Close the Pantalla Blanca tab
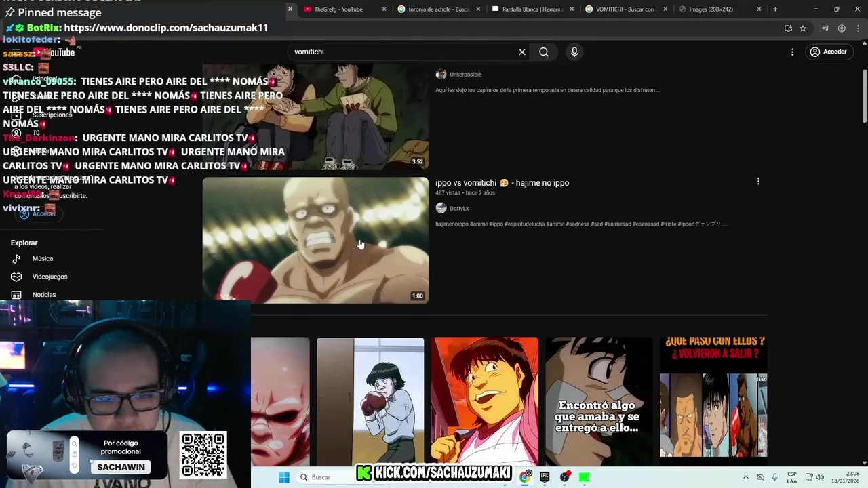868x488 pixels. click(572, 9)
